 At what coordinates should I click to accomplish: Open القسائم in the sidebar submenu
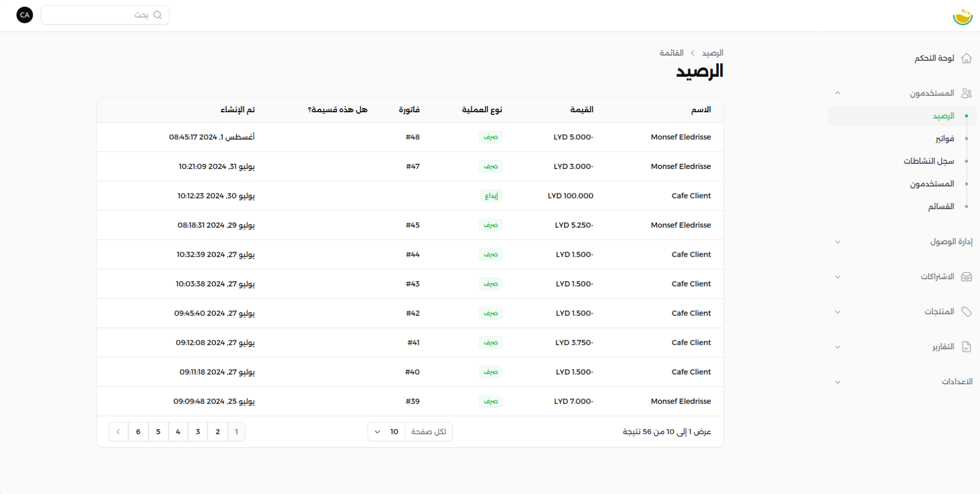[902, 207]
